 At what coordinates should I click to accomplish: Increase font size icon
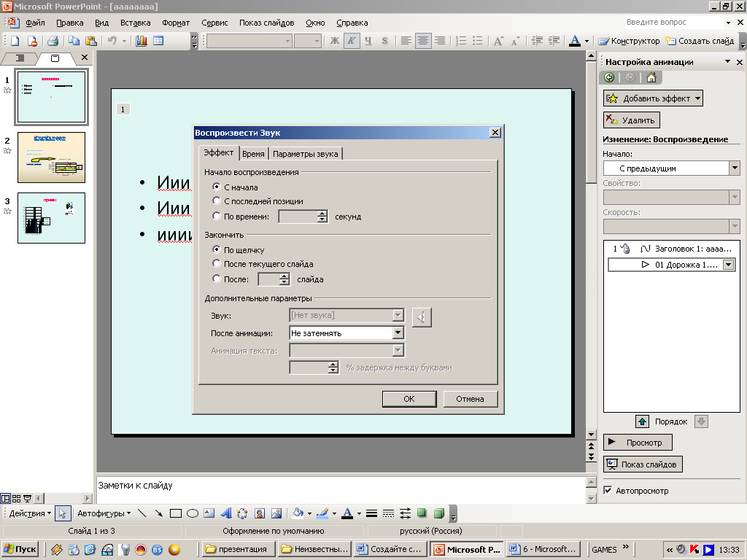(498, 41)
